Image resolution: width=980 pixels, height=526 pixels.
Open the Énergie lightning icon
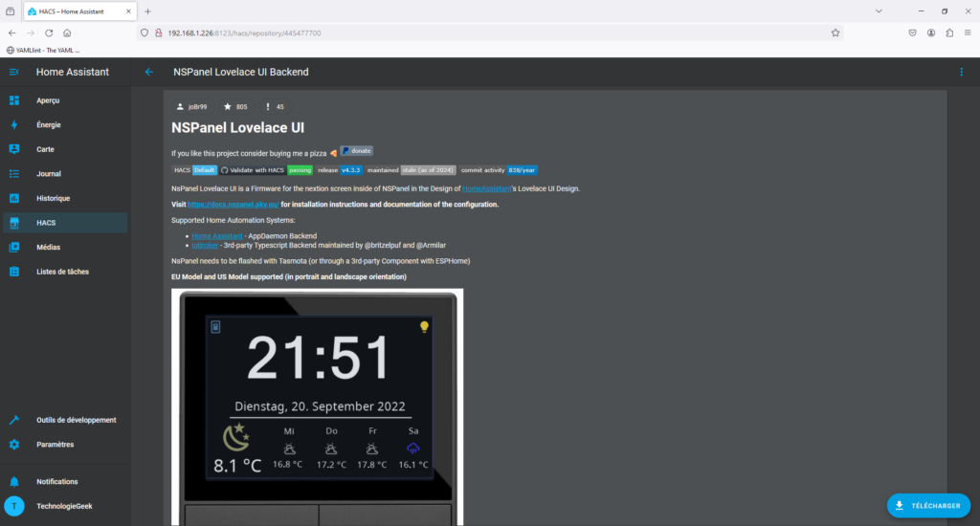coord(13,125)
